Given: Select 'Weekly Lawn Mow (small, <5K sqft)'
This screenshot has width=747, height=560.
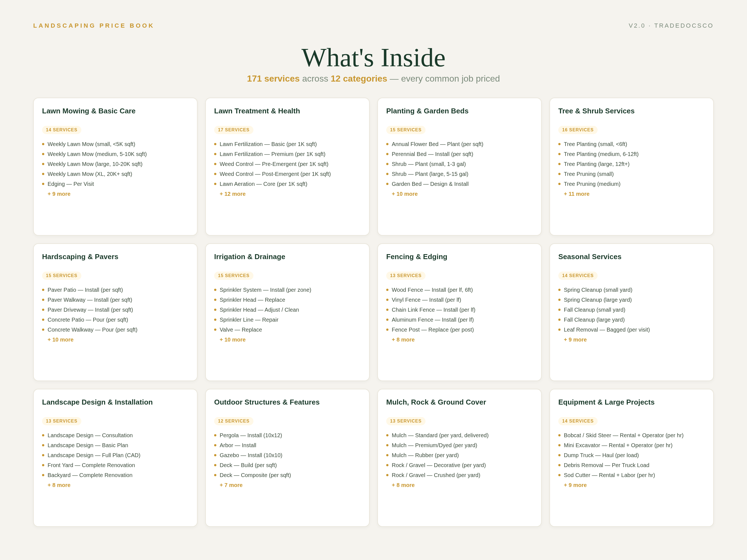Looking at the screenshot, I should (92, 144).
